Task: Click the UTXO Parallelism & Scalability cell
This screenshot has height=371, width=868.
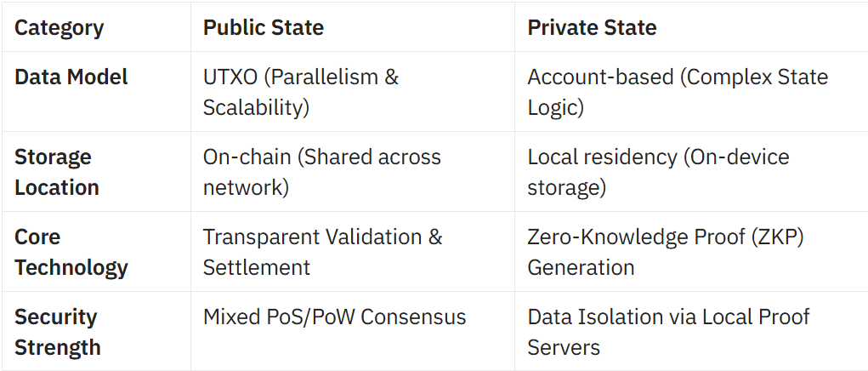Action: click(301, 92)
